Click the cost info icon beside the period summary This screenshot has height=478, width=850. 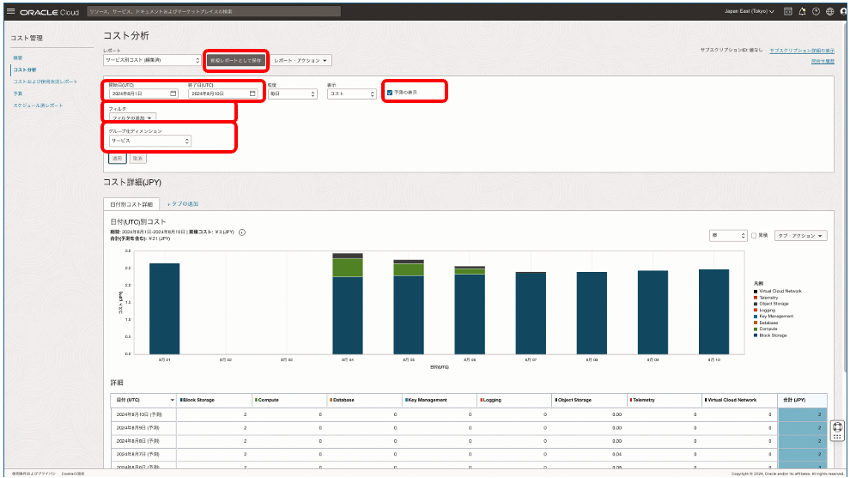pos(243,232)
